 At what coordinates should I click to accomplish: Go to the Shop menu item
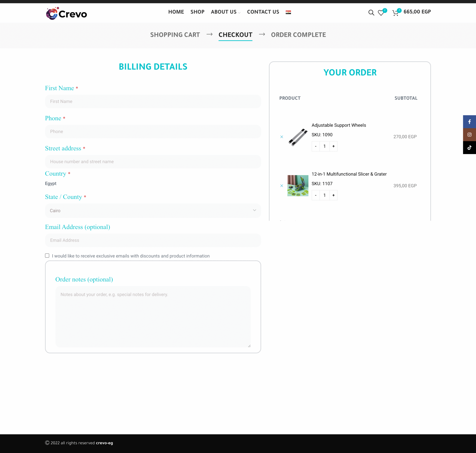click(197, 12)
